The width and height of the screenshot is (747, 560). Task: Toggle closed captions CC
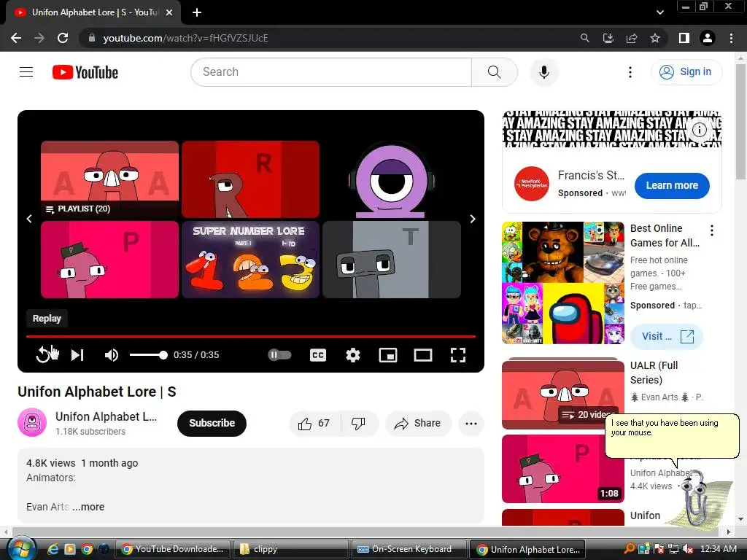tap(318, 355)
